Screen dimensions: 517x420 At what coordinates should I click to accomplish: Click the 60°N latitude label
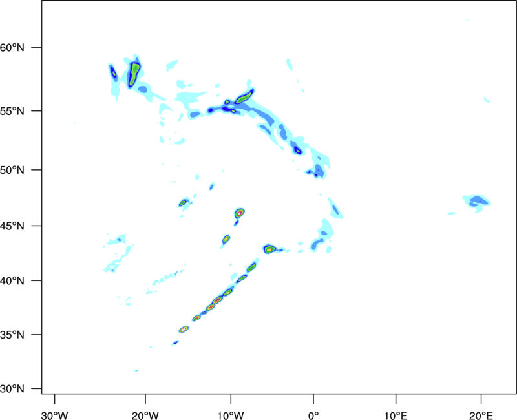click(12, 47)
